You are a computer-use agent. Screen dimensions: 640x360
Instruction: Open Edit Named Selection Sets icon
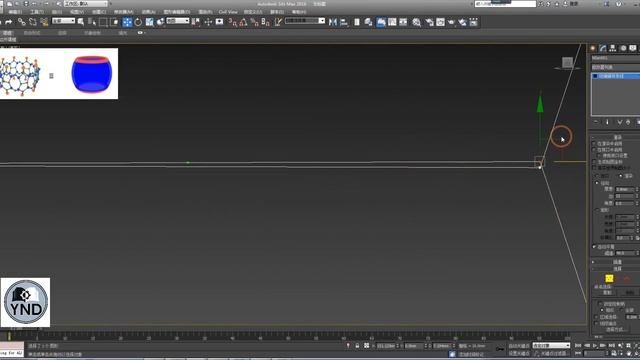coord(278,22)
